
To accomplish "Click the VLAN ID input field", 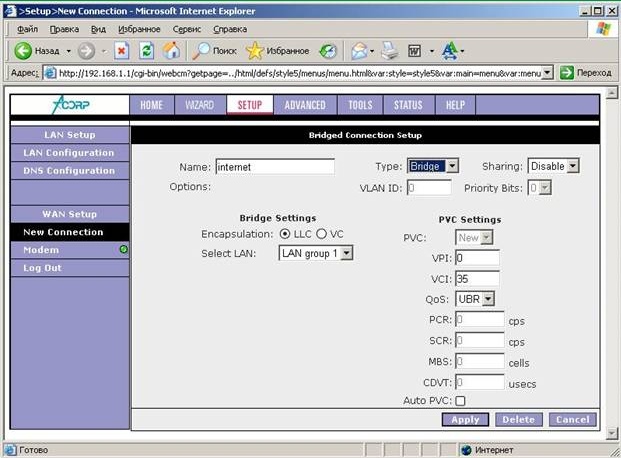I will tap(429, 187).
